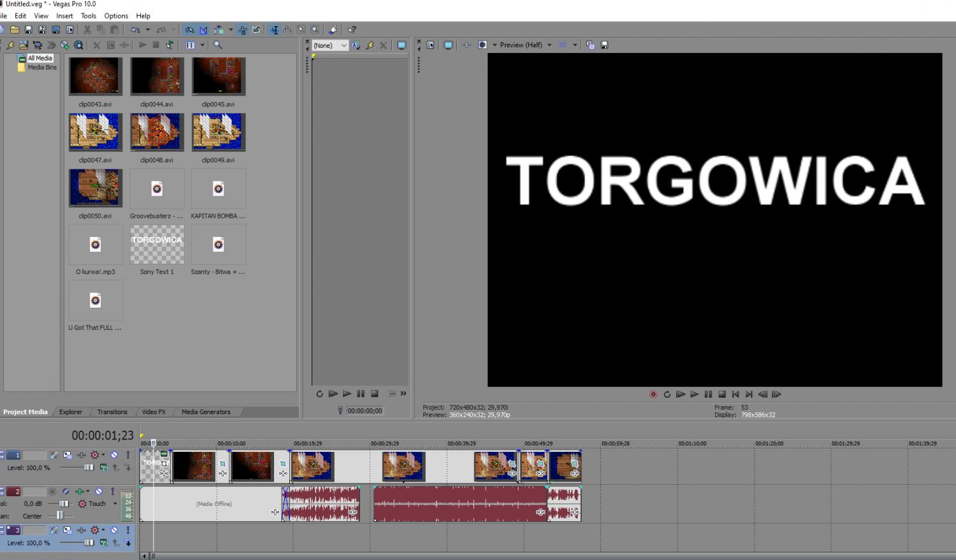Save project using the floppy disk icon
Viewport: 956px width, 560px height.
pos(29,30)
